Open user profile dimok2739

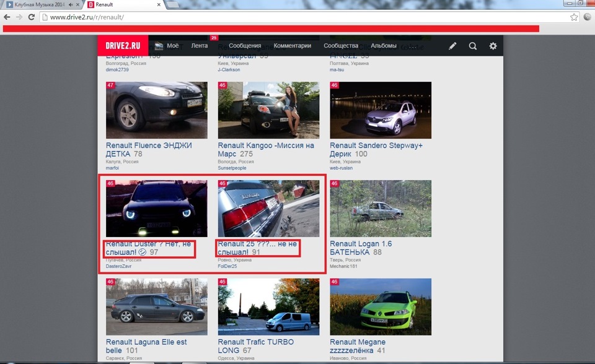117,70
